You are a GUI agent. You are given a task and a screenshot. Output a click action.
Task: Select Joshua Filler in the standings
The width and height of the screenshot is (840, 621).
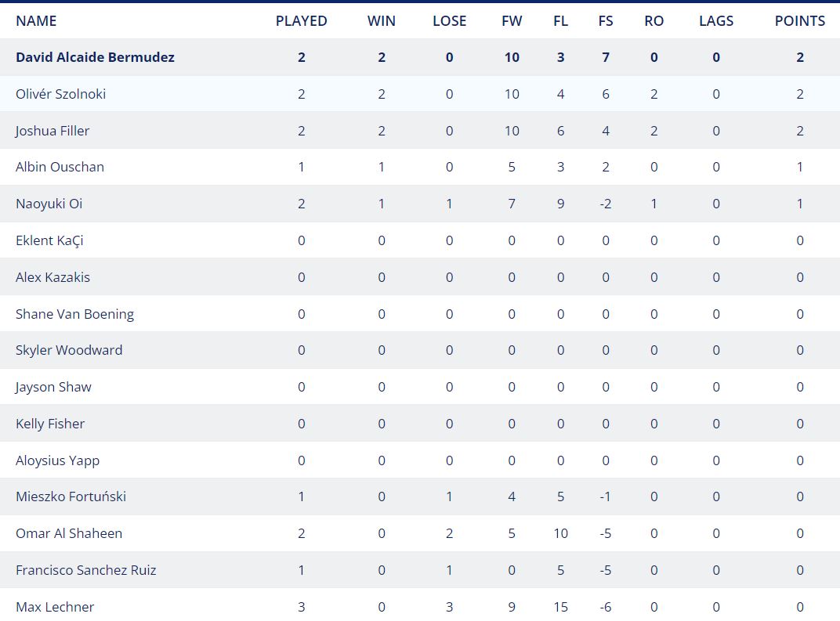[52, 131]
